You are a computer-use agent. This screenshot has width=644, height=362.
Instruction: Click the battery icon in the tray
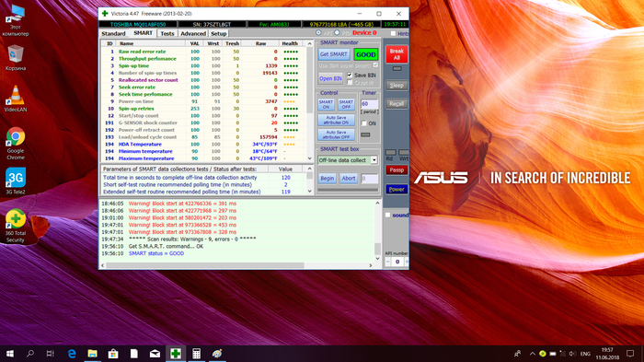[552, 354]
